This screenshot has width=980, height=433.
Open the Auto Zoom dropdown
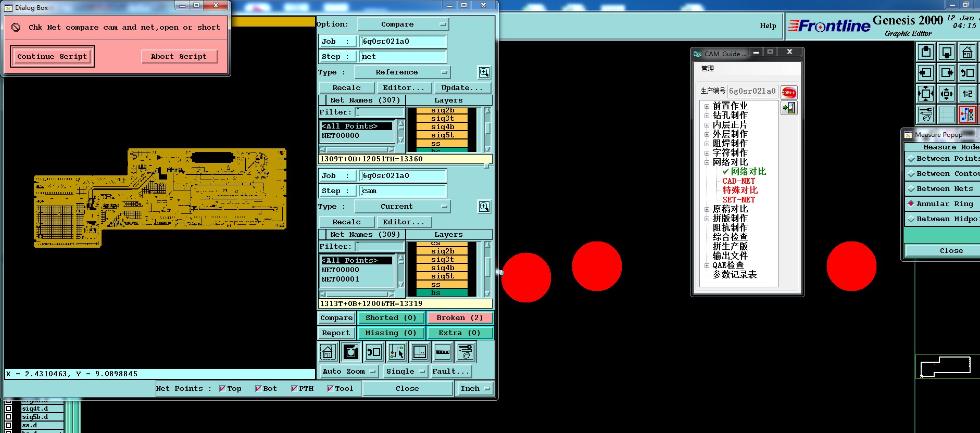tap(348, 372)
